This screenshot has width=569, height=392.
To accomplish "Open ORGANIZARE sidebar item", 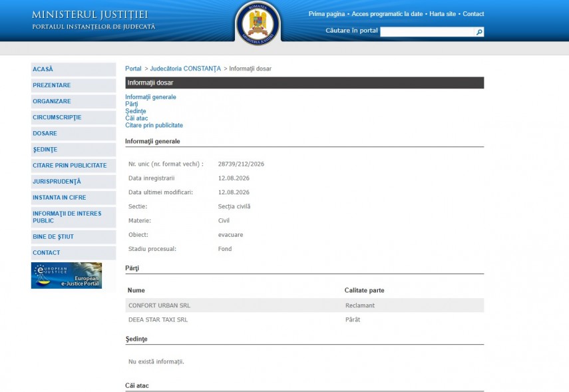I will pos(73,101).
